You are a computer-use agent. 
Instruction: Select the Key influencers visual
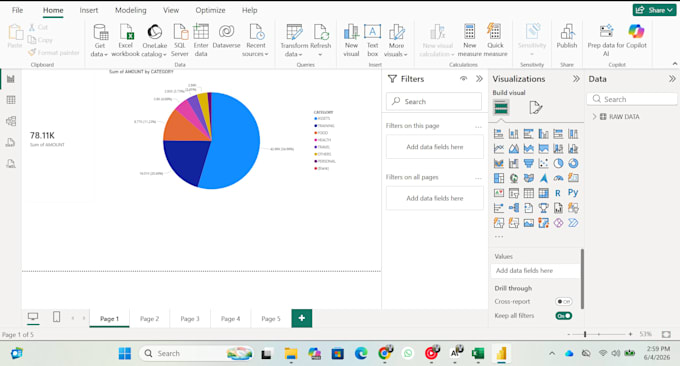click(x=499, y=208)
